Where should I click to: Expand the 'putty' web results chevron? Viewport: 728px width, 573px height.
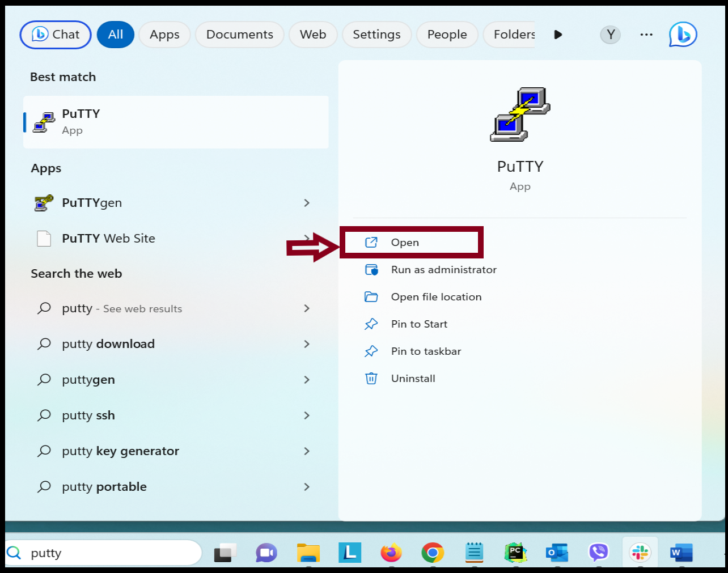tap(307, 308)
